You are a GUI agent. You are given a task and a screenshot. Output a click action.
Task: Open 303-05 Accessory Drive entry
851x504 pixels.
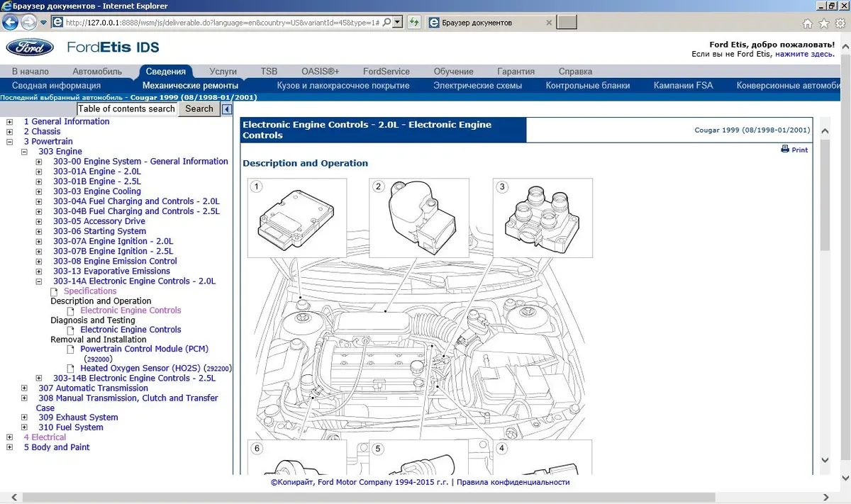(x=99, y=222)
